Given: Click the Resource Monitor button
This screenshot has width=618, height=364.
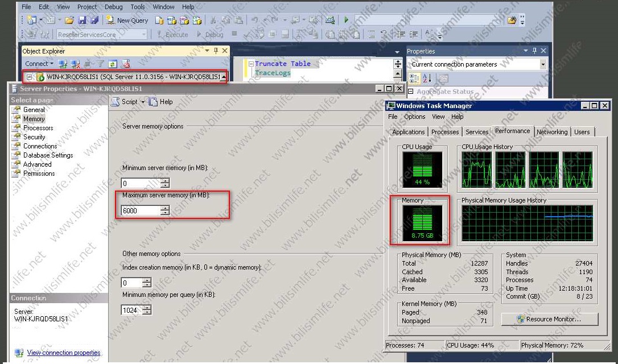Looking at the screenshot, I should click(x=550, y=319).
